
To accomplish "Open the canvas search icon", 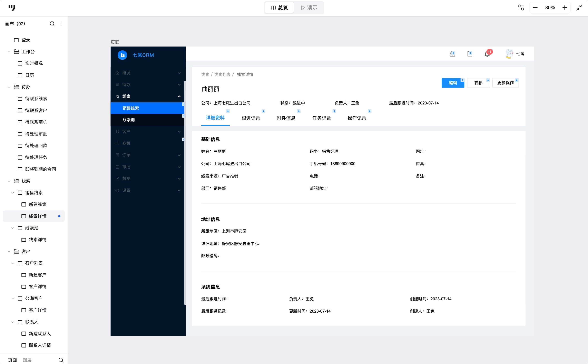I will (52, 24).
